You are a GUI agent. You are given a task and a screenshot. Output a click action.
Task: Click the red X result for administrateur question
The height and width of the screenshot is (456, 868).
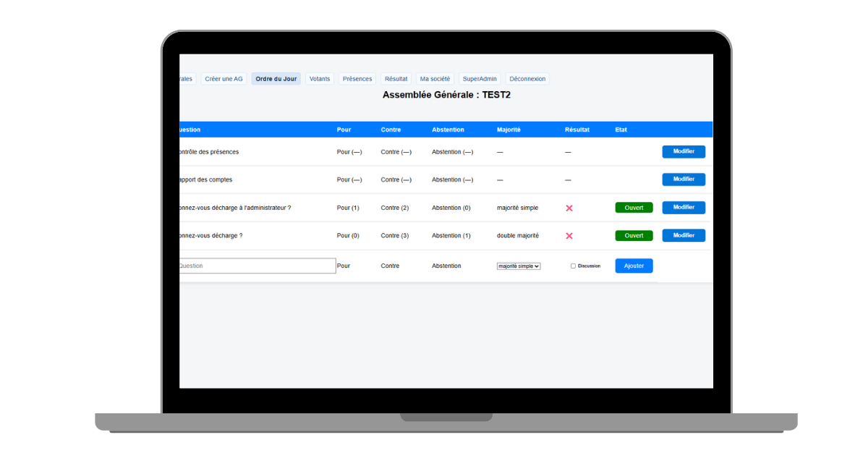pyautogui.click(x=569, y=208)
